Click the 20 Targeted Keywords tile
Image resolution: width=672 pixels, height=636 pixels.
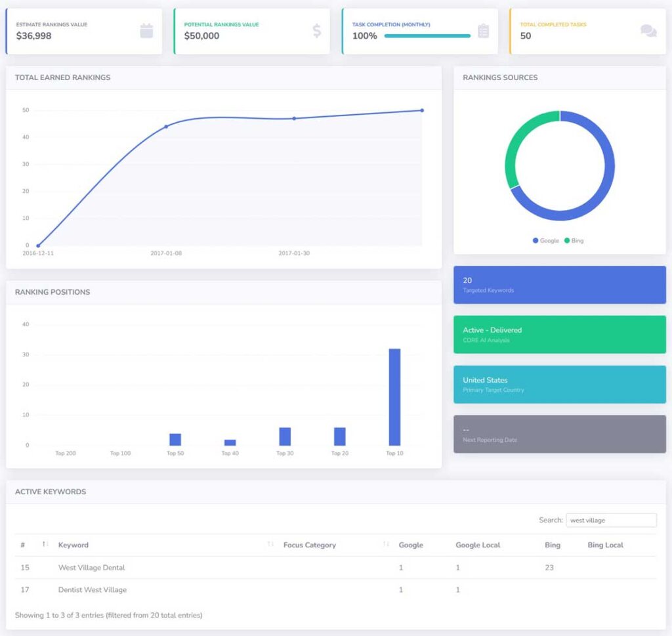559,285
